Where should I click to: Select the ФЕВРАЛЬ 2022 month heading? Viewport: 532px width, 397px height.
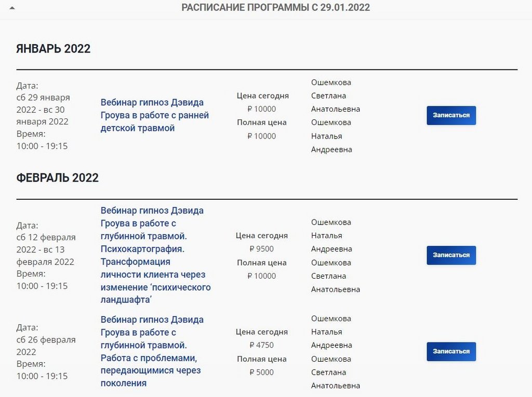click(58, 178)
